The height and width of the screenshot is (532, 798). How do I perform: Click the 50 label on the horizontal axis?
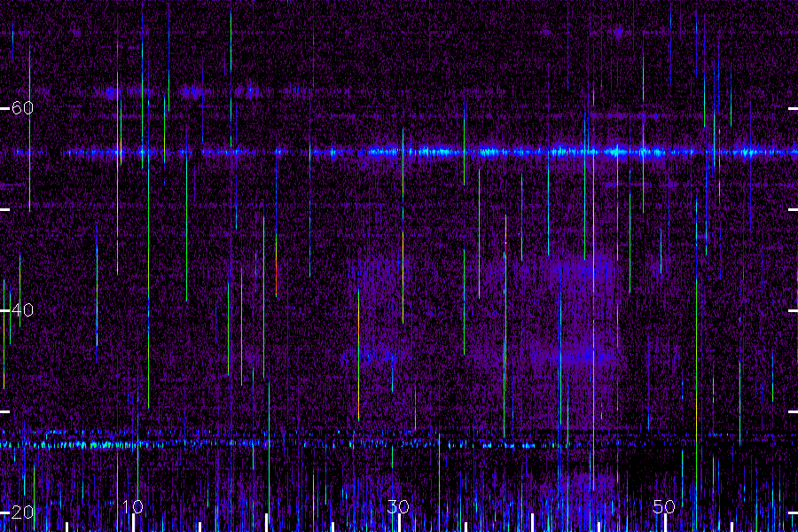[664, 507]
